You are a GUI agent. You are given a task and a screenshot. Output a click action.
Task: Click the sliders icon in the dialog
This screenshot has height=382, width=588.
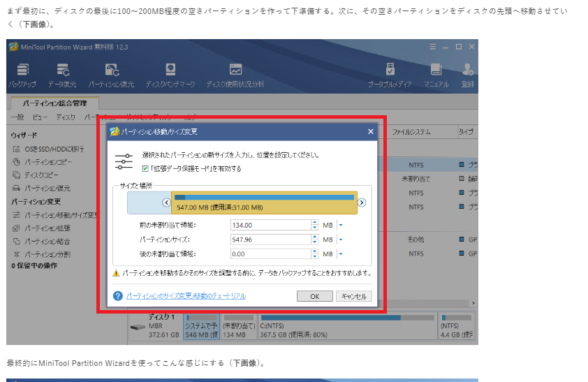tap(124, 161)
